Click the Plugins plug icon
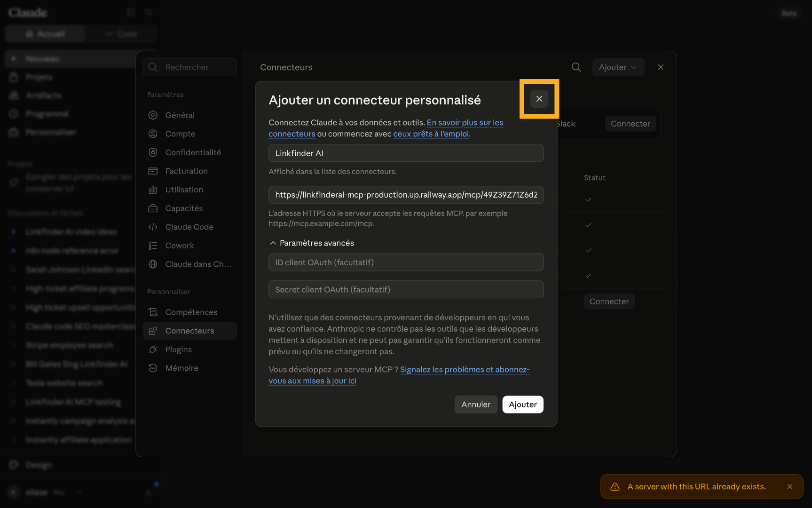 [153, 349]
